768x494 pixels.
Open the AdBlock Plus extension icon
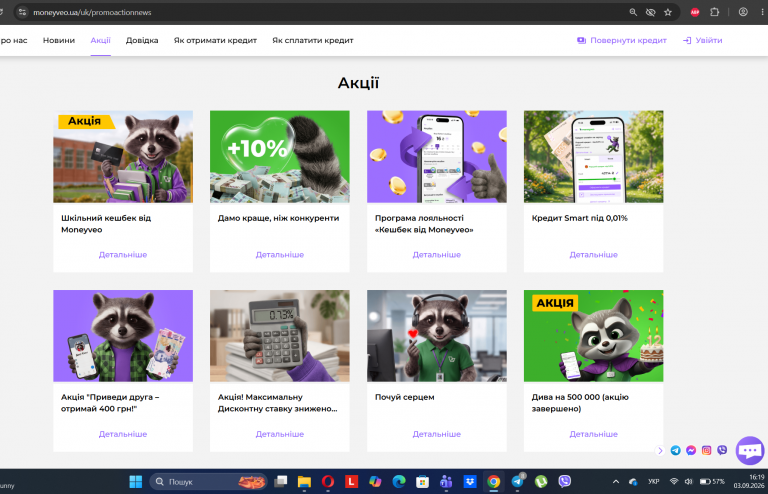(695, 12)
